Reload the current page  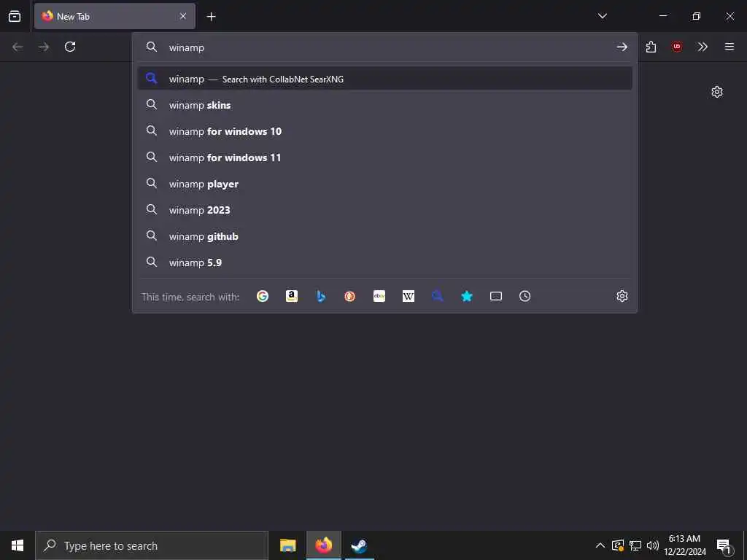70,47
